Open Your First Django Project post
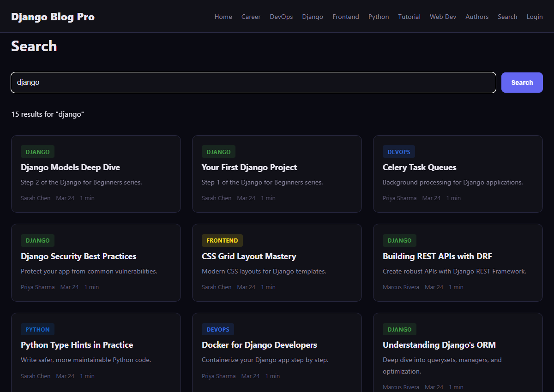 [249, 167]
